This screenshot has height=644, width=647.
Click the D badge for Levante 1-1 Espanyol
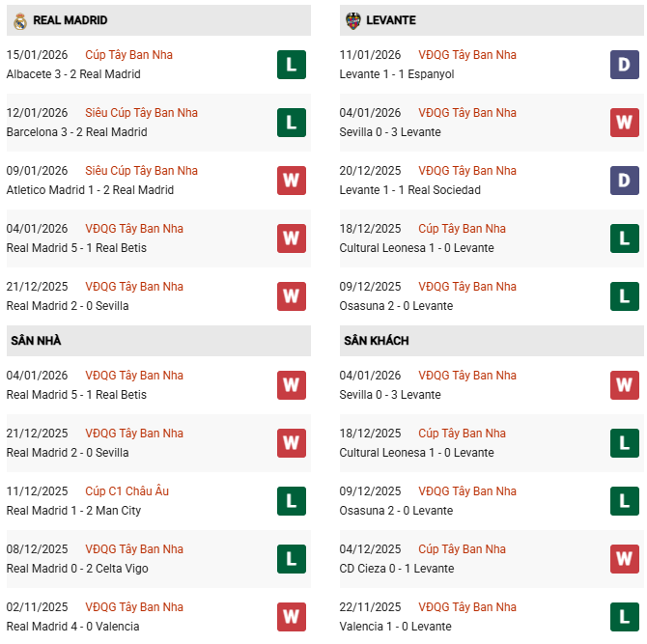[625, 65]
